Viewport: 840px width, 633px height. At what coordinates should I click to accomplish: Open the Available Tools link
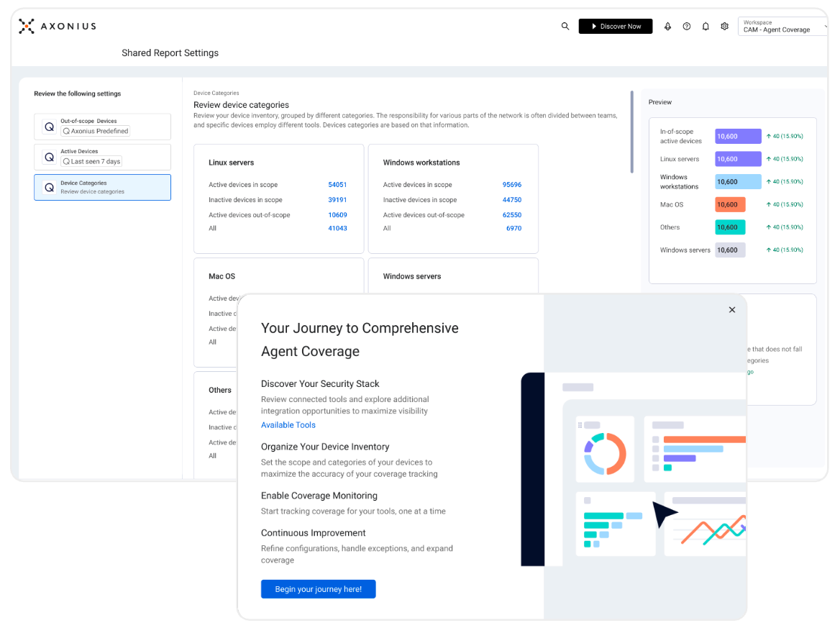[288, 424]
